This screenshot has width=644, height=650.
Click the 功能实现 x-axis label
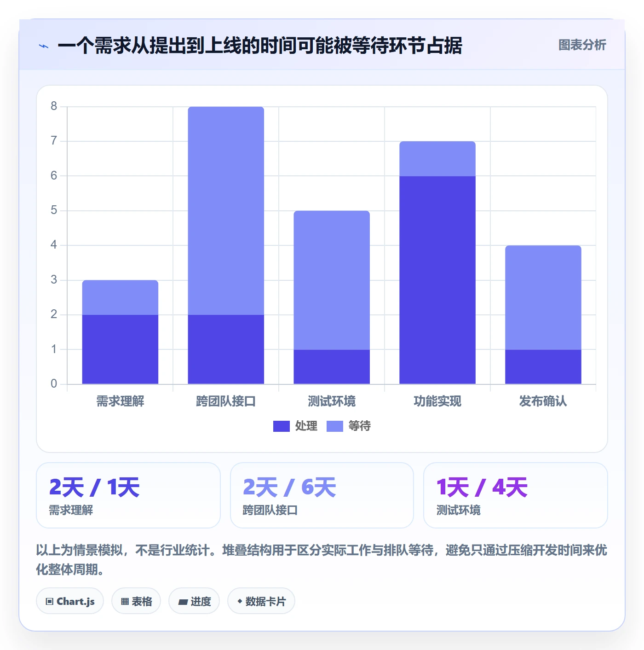(x=437, y=401)
